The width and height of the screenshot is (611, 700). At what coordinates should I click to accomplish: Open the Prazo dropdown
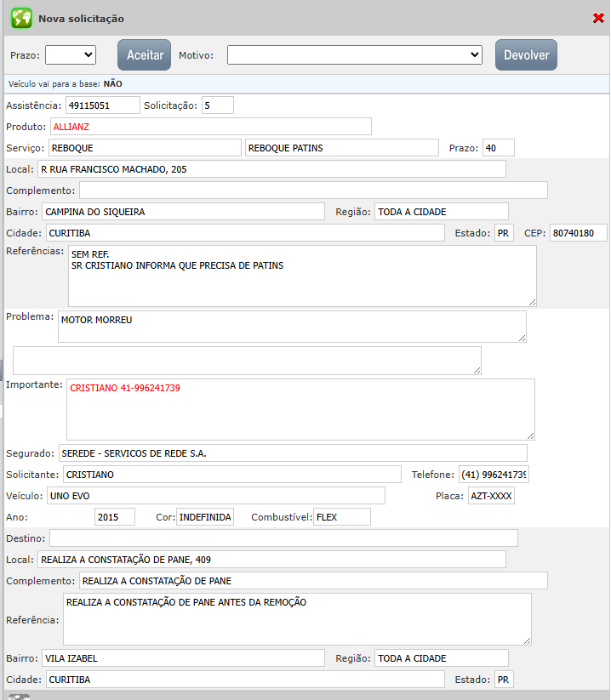coord(71,54)
